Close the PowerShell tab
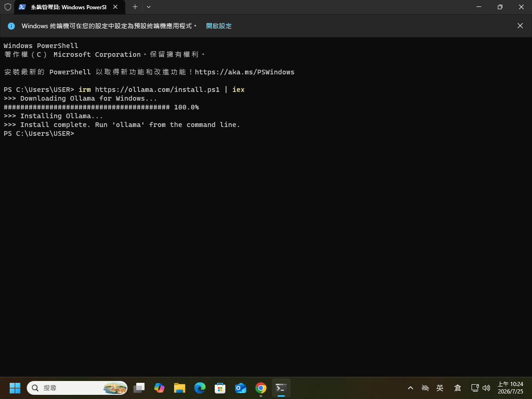This screenshot has height=399, width=532. tap(115, 7)
